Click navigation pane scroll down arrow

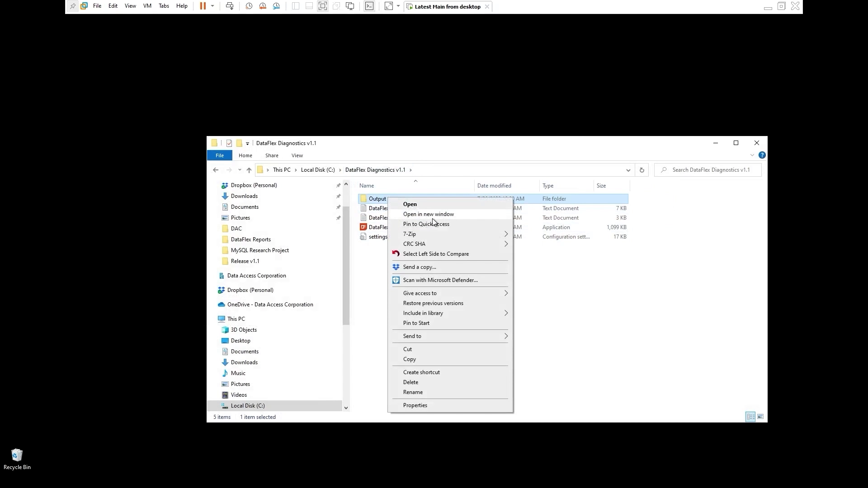pos(346,408)
